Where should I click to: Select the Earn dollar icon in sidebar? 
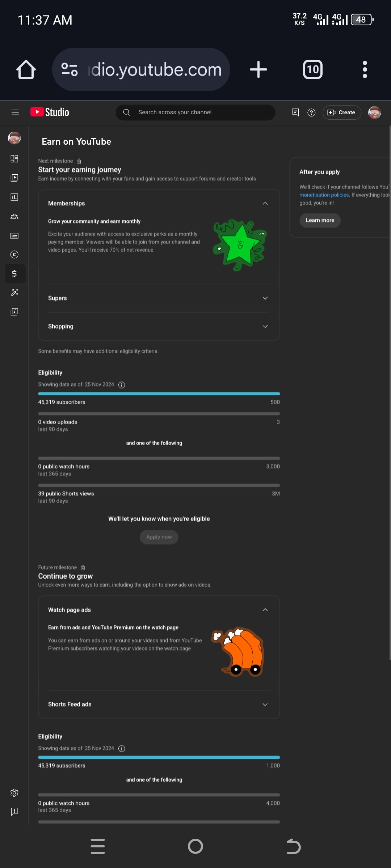14,274
